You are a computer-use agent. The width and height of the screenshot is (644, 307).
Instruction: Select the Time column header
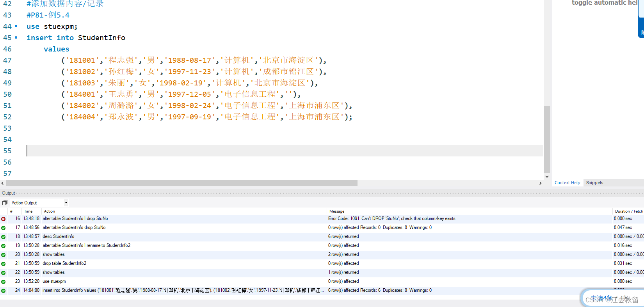tap(28, 211)
